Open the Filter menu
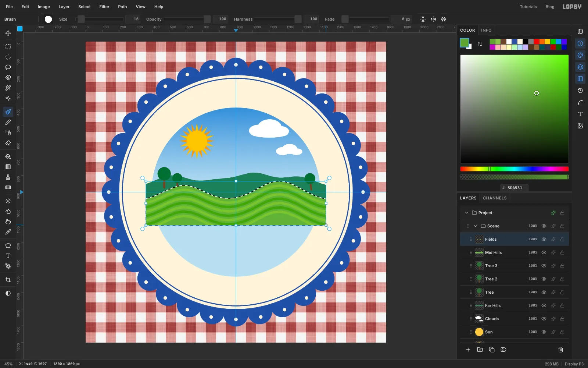 104,7
